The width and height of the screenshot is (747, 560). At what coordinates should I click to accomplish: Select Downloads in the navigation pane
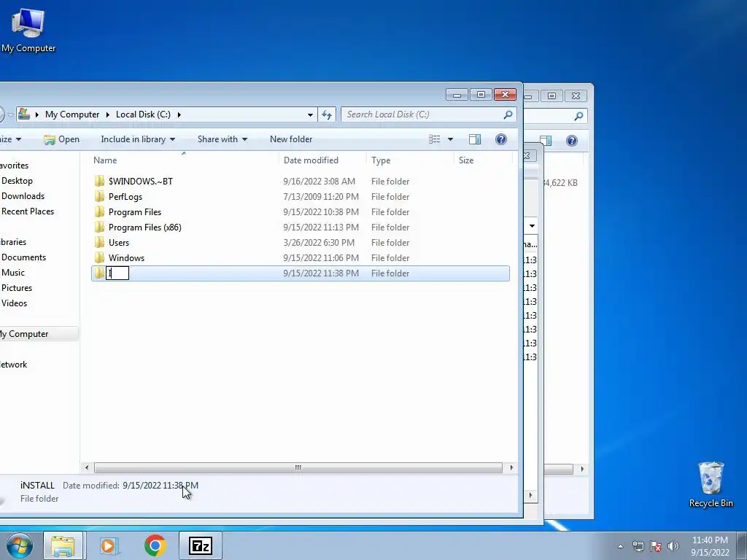point(23,195)
